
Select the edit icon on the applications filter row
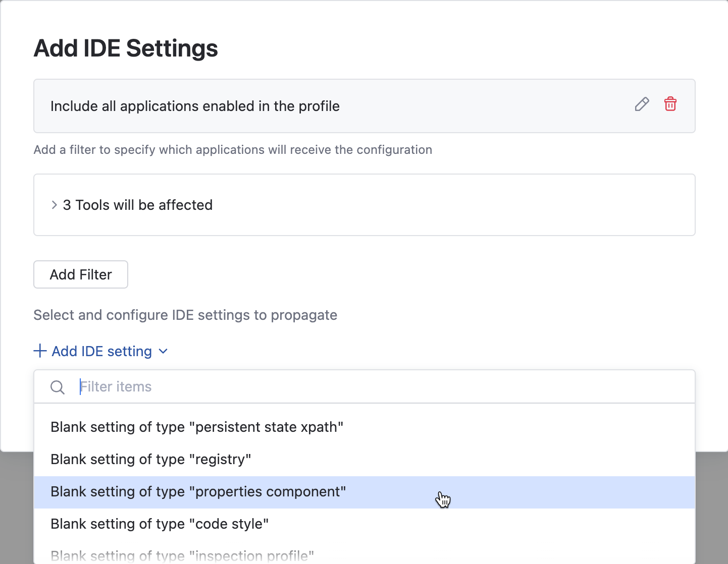point(642,104)
